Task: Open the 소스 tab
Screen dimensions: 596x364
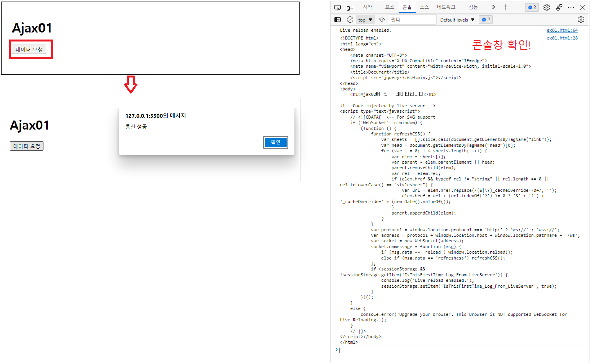Action: (x=424, y=7)
